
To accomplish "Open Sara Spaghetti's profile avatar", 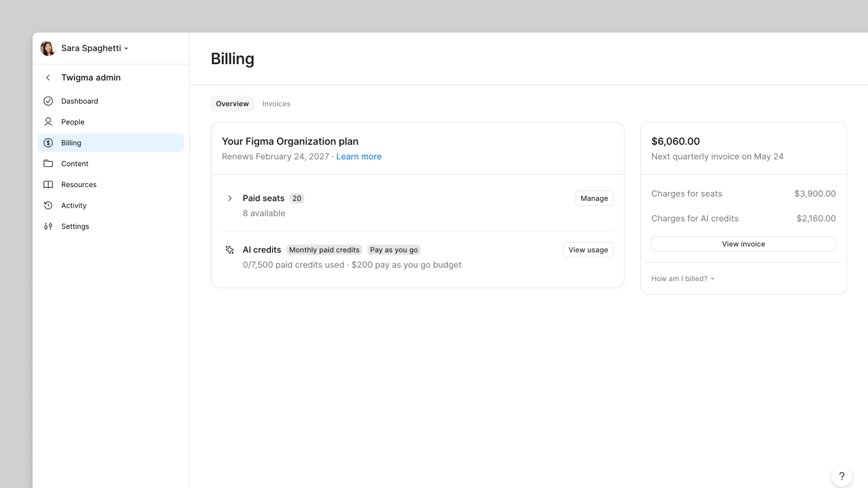I will (47, 48).
